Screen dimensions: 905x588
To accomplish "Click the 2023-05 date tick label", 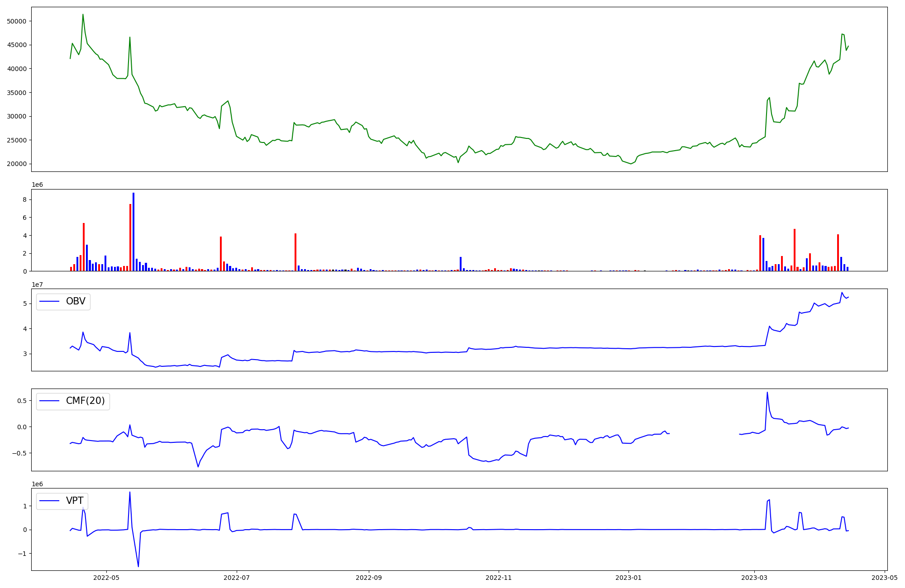I will pos(884,578).
